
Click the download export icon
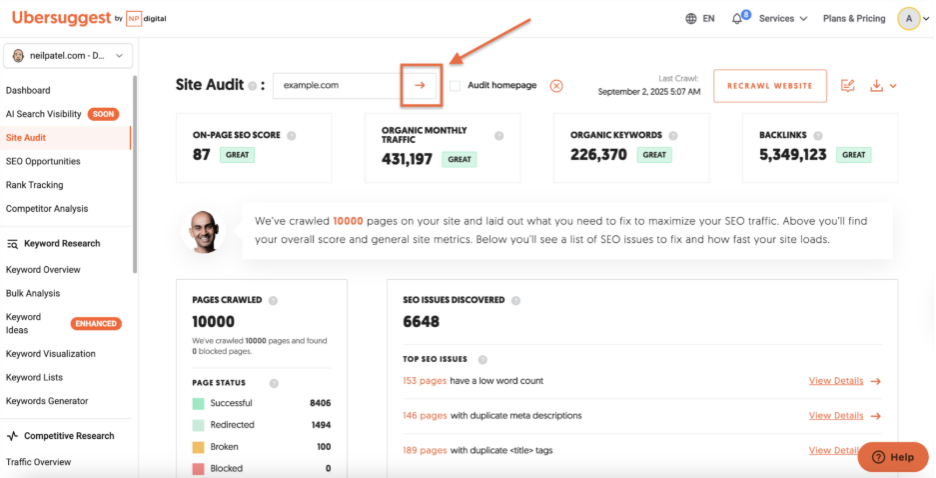click(x=876, y=86)
